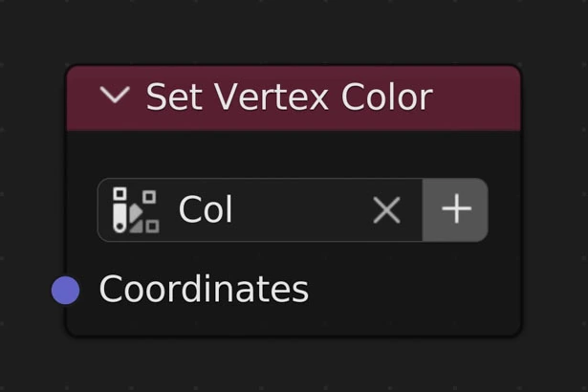This screenshot has height=392, width=588.
Task: Click the purple Coordinates input socket
Action: (x=65, y=290)
